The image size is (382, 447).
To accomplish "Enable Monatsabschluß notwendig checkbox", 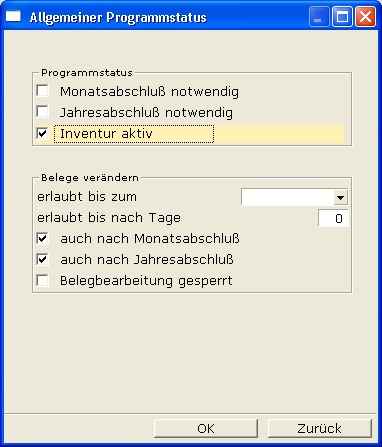I will [x=43, y=91].
